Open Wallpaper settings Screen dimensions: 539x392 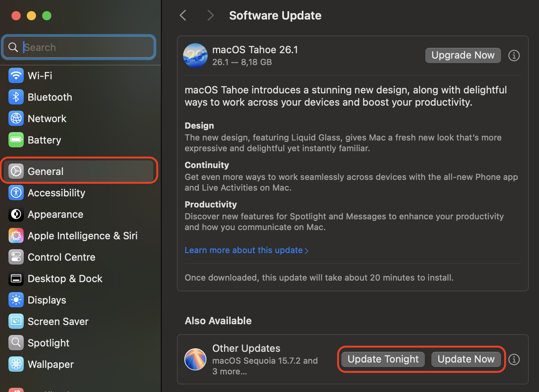[x=51, y=364]
